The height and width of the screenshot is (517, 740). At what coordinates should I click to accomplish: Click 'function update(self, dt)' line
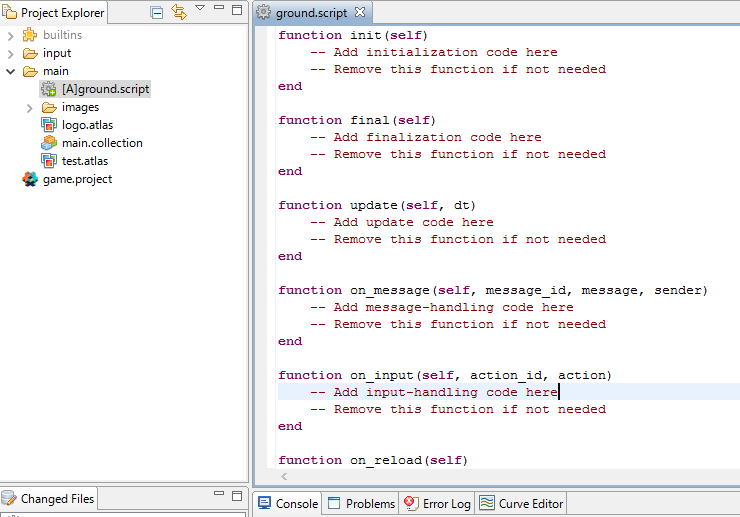coord(377,205)
